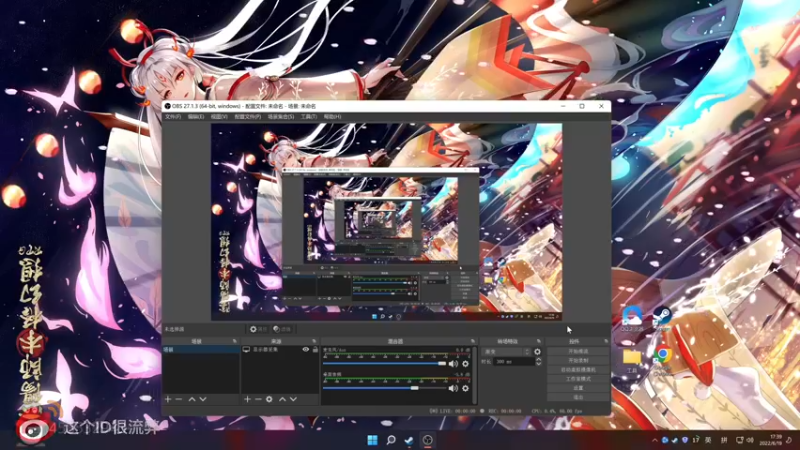Open settings gear for the microphone audio track
The image size is (800, 450).
pos(465,364)
